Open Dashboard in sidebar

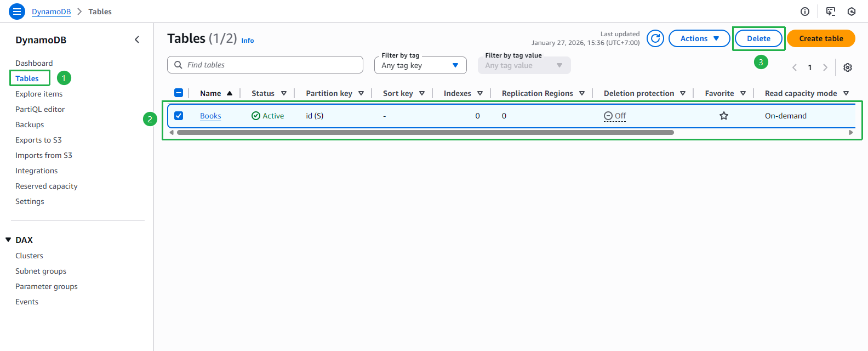[x=34, y=63]
